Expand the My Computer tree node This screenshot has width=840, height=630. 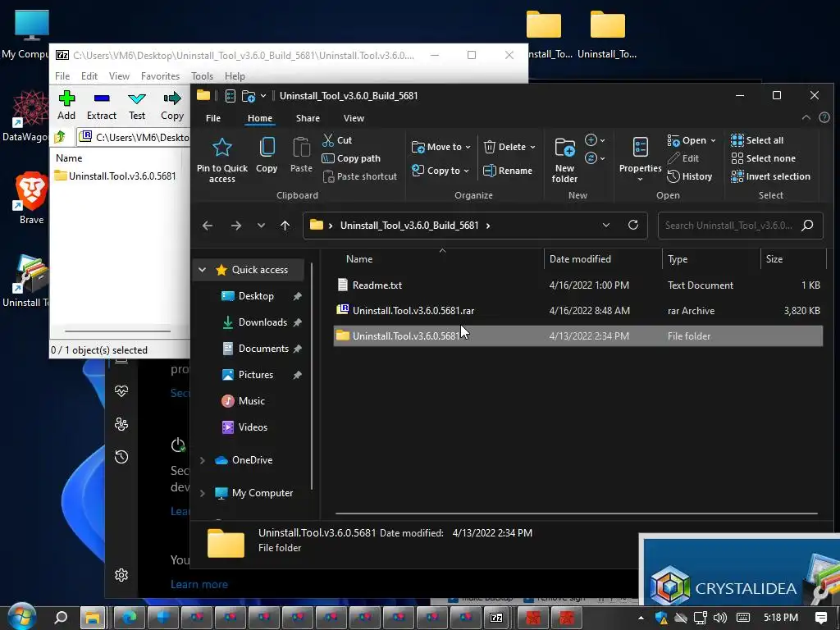[203, 493]
